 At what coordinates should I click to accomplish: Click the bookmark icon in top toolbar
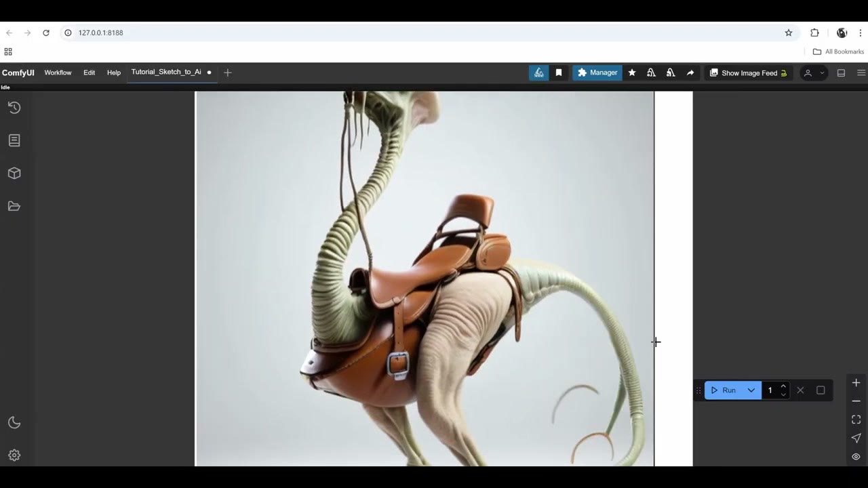point(559,73)
